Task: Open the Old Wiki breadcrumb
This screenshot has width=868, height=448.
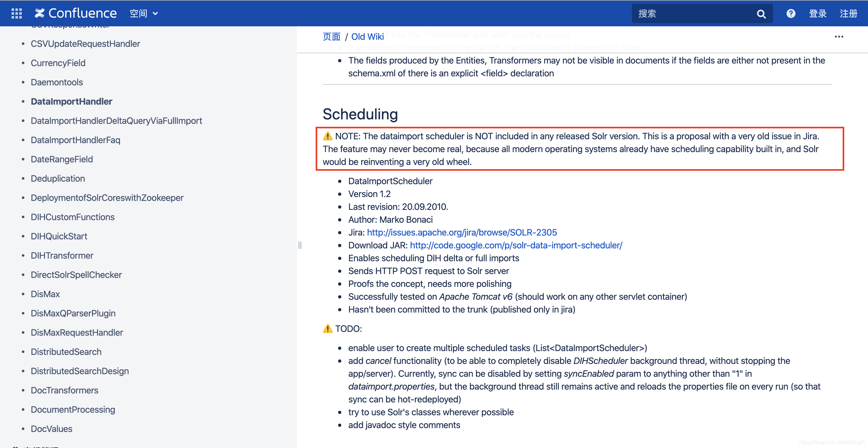Action: pyautogui.click(x=368, y=36)
